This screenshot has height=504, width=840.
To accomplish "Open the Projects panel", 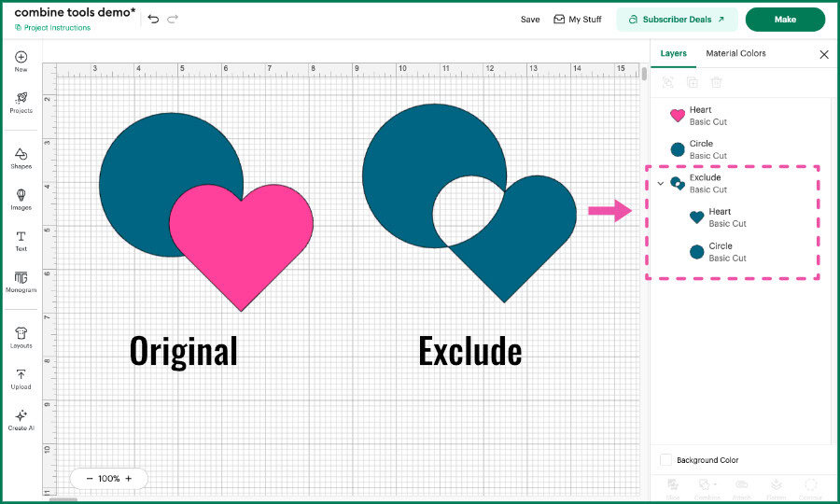I will point(21,103).
